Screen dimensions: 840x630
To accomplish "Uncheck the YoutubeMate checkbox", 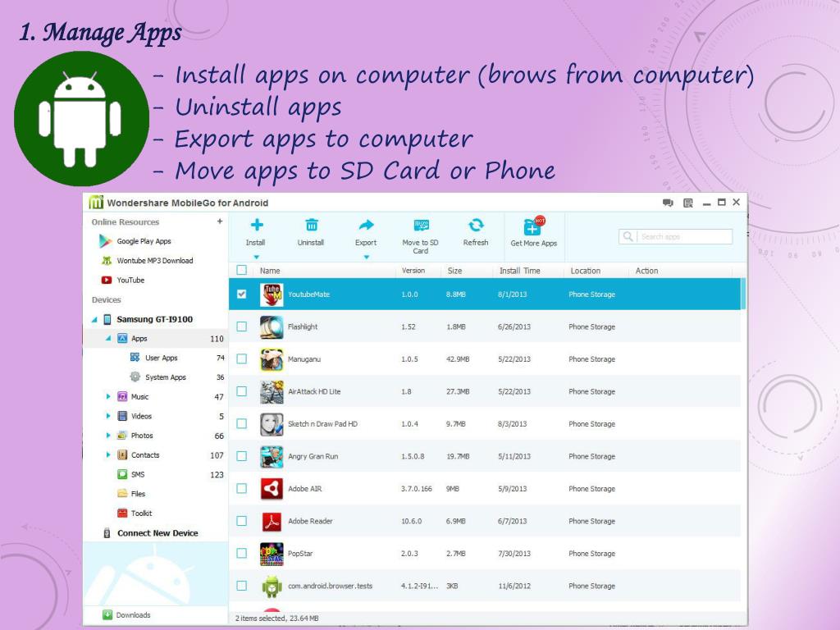I will coord(242,294).
